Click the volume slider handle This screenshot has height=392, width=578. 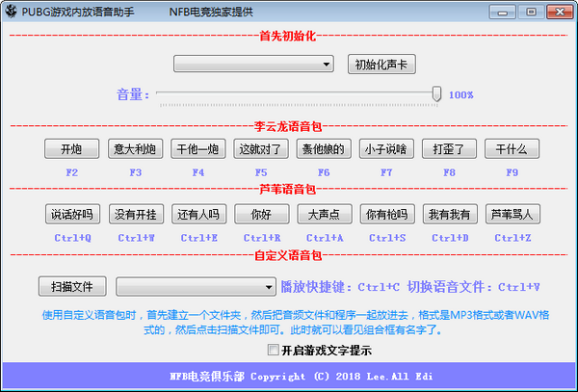tap(436, 93)
